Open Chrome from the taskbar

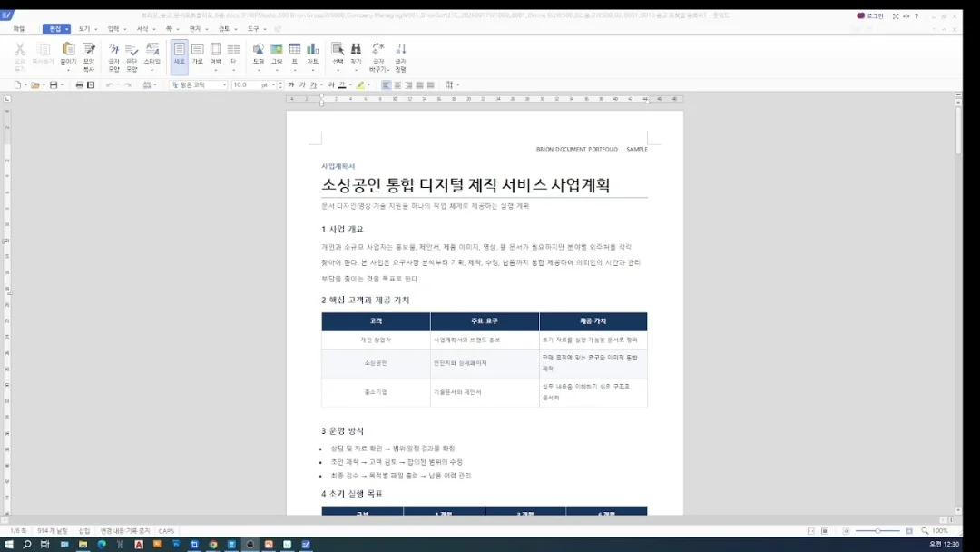pos(213,545)
